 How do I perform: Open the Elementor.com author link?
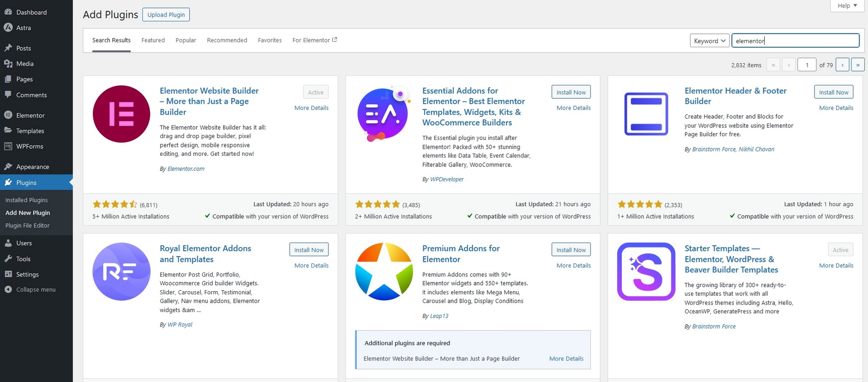(x=186, y=169)
